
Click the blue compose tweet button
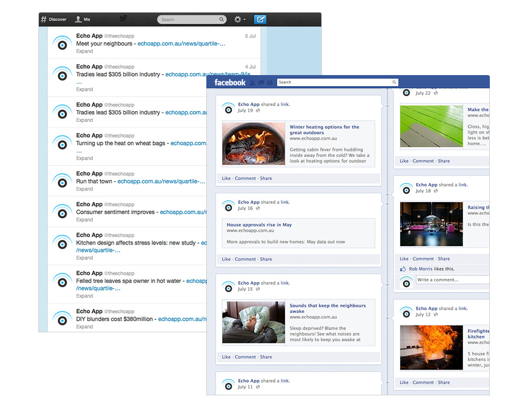(x=260, y=19)
